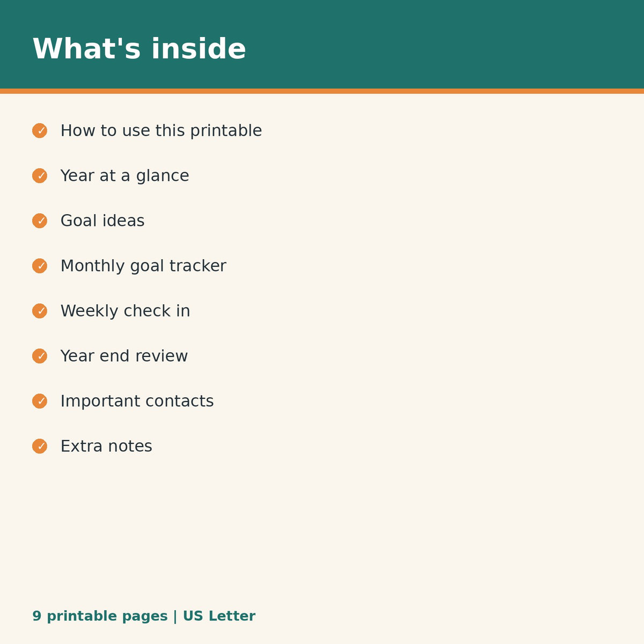The height and width of the screenshot is (644, 644).
Task: Click the US Letter label in footer
Action: [x=219, y=616]
